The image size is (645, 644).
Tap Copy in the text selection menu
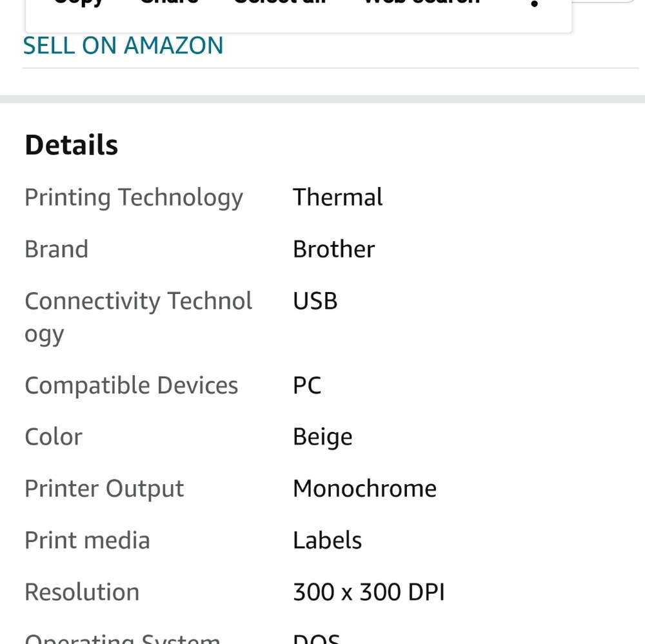(x=79, y=3)
